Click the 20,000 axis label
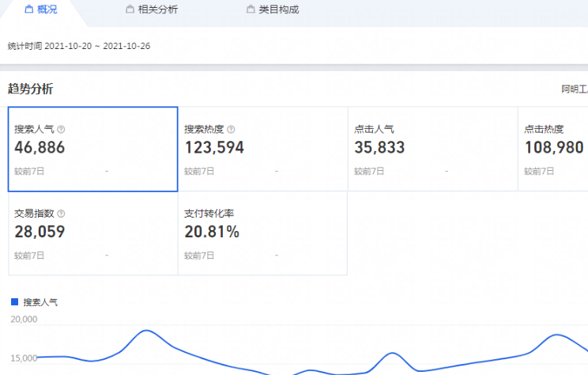This screenshot has height=375, width=588. coord(24,320)
